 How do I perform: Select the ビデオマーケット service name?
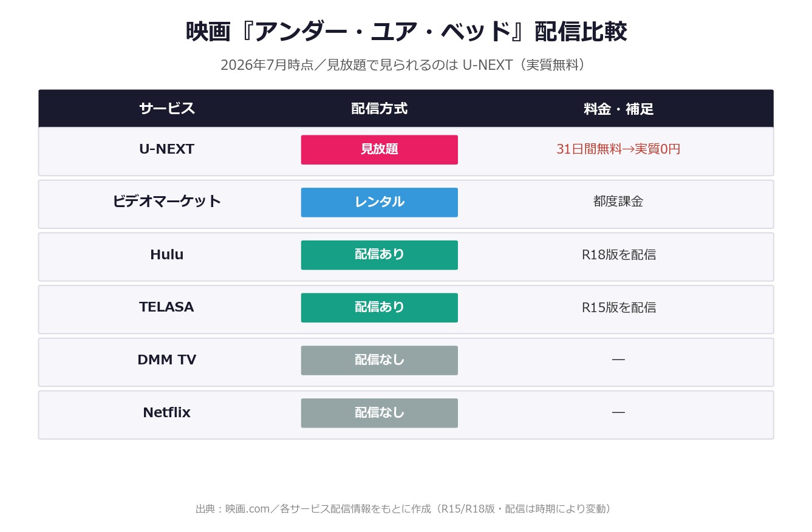166,202
